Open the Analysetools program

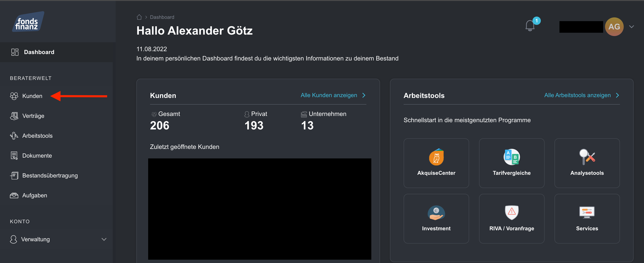[x=587, y=163]
